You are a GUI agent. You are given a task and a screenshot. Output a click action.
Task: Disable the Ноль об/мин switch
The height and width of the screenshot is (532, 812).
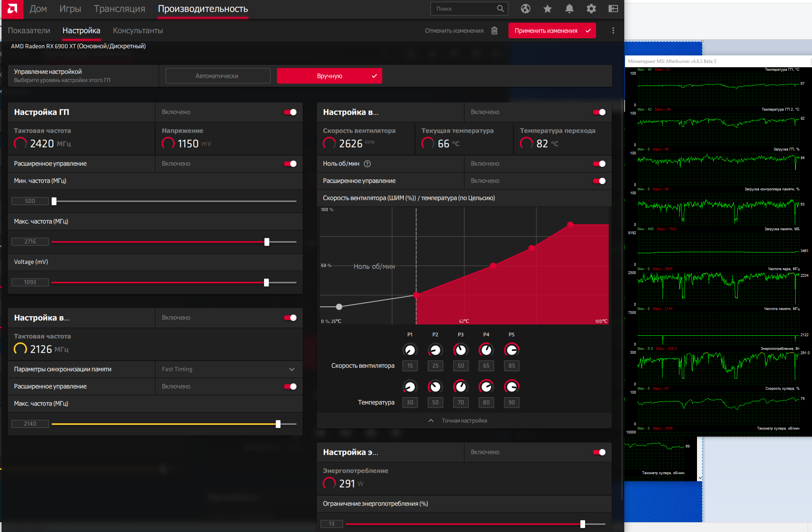pos(599,164)
